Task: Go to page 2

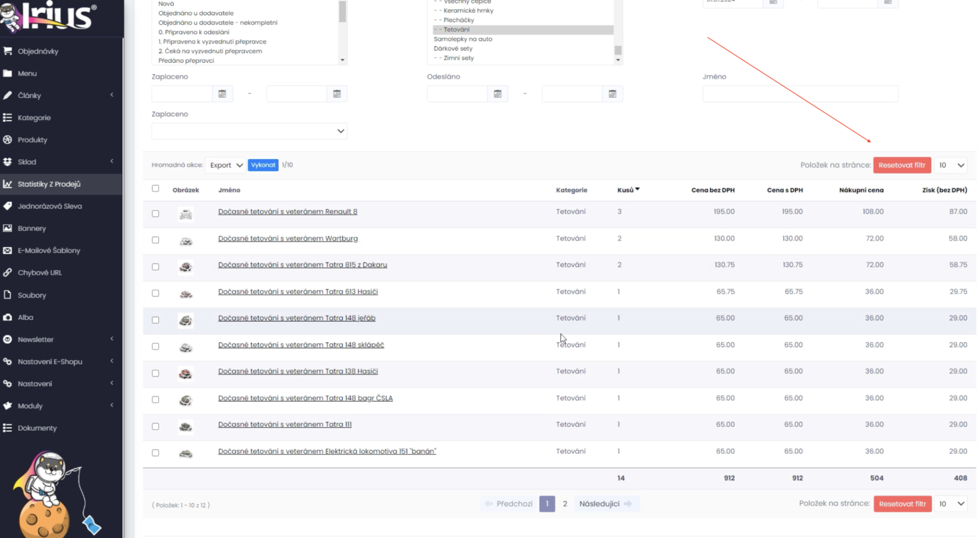Action: (x=565, y=504)
